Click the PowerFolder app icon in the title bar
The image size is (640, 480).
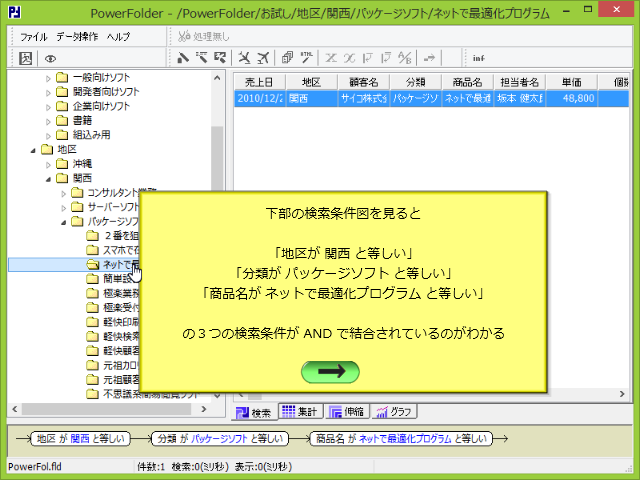[x=15, y=12]
